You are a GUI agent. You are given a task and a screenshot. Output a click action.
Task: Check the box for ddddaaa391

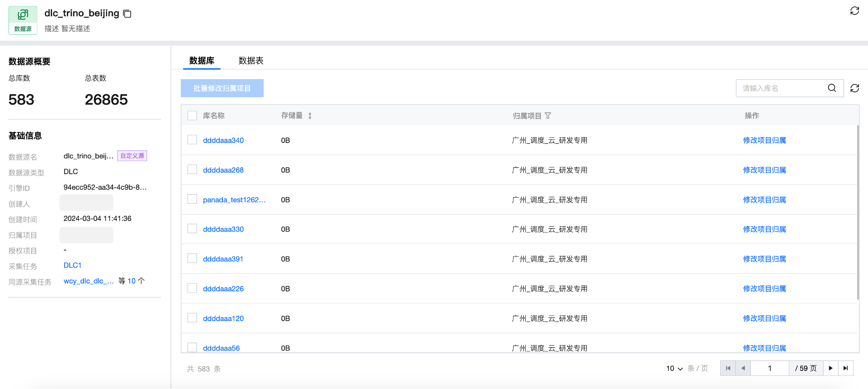click(x=192, y=258)
